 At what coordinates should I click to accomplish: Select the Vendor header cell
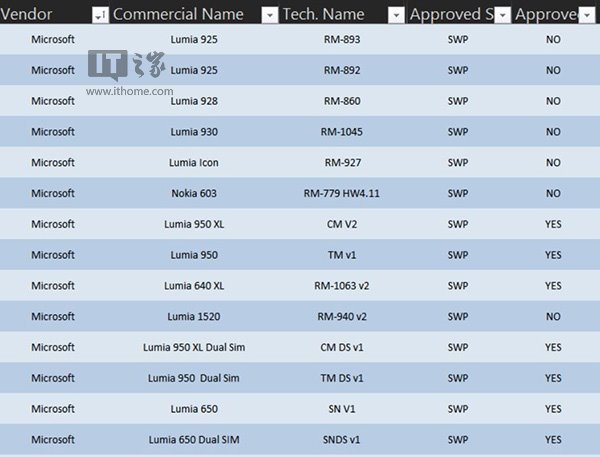pos(55,12)
